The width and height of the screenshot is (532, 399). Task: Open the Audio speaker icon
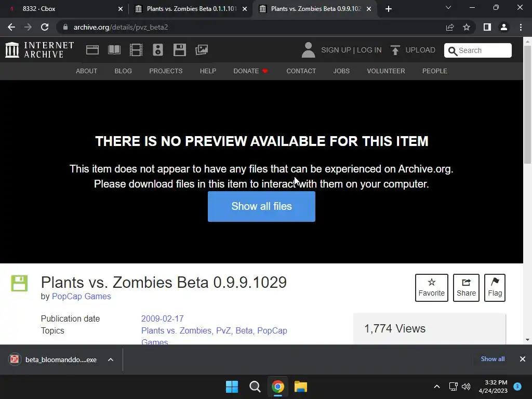click(158, 50)
